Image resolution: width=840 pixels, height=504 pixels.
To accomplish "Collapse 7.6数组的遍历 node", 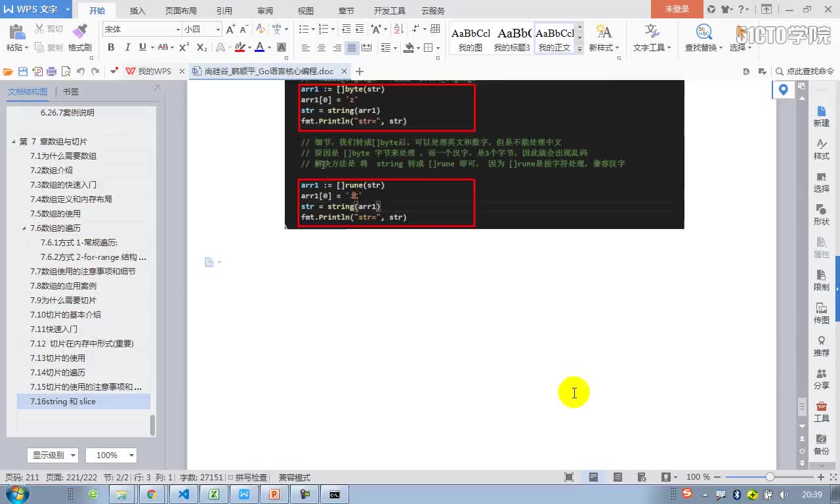I will tap(24, 228).
